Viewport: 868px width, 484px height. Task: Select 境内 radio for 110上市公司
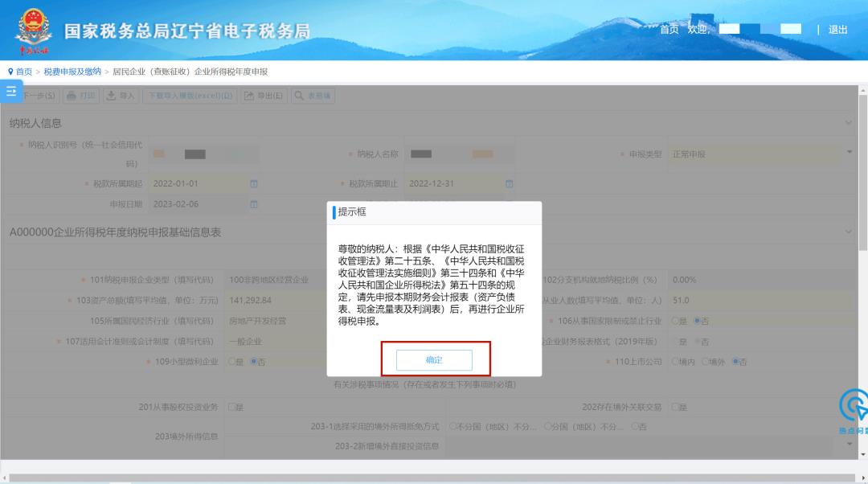pyautogui.click(x=675, y=362)
